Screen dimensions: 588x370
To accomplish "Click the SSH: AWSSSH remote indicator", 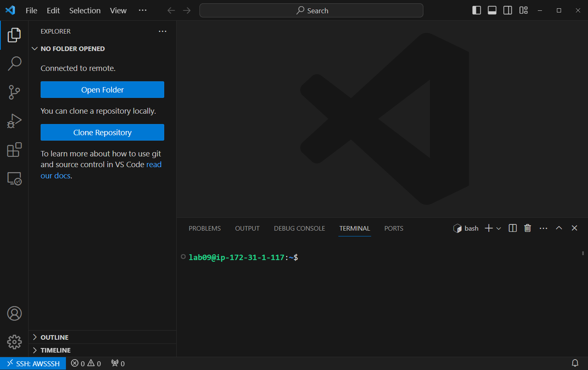I will 33,363.
